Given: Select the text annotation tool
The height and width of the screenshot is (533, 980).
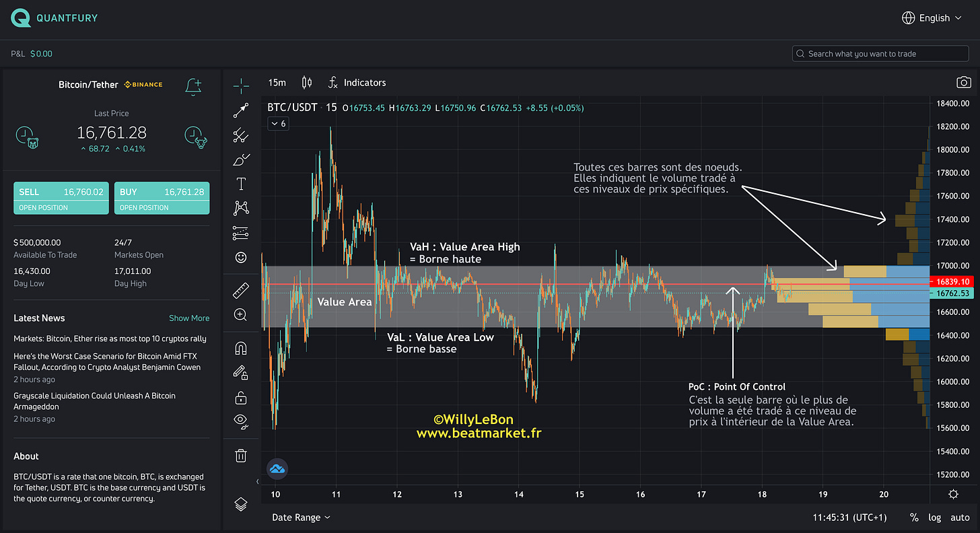Looking at the screenshot, I should 241,183.
